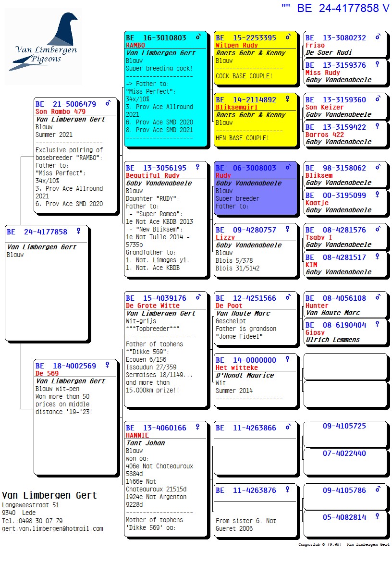Click female symbol next to HANNIE's ring number
Image resolution: width=392 pixels, height=563 pixels.
(x=198, y=427)
